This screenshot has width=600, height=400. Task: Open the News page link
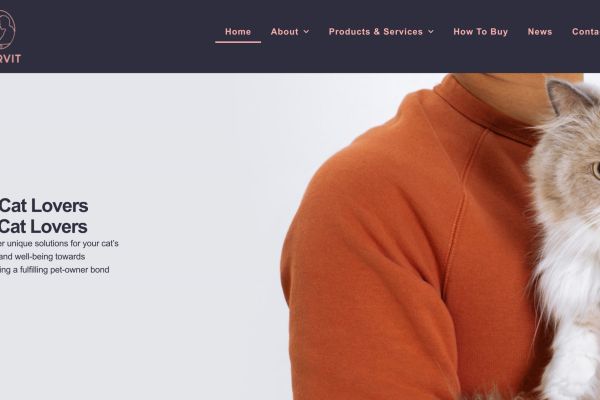coord(540,32)
